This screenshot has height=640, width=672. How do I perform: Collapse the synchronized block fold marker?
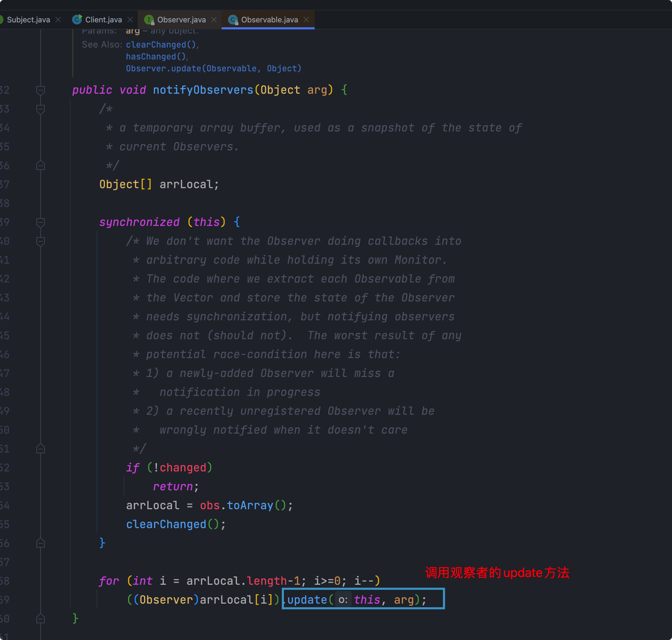coord(41,222)
